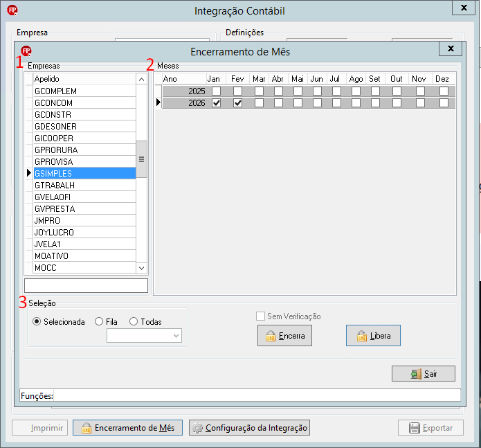Screen dimensions: 481x448
Task: Click the Empresas list scroll down arrow
Action: [141, 268]
